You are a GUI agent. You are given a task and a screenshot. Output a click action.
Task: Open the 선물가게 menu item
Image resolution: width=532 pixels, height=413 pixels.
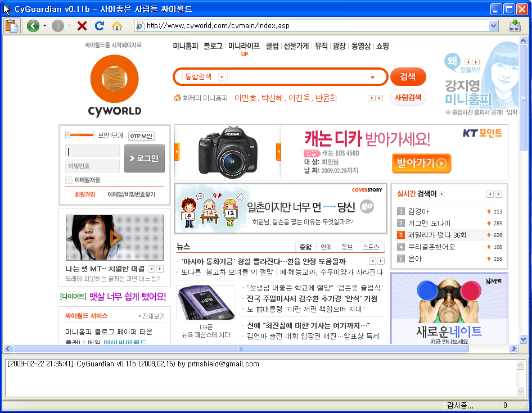(x=296, y=46)
